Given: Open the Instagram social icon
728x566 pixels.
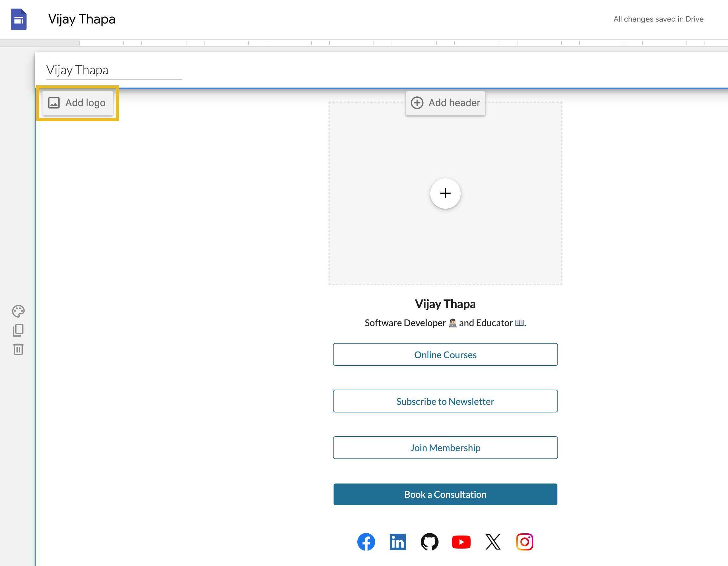Looking at the screenshot, I should 524,542.
